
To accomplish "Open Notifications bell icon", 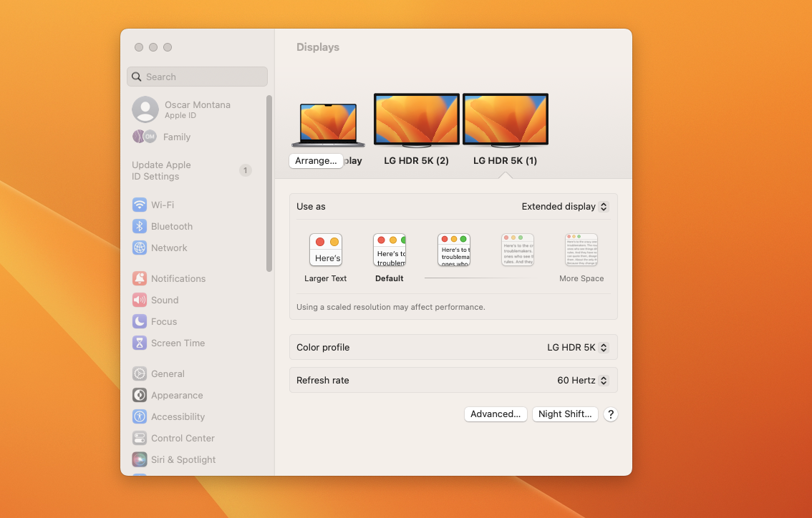I will pyautogui.click(x=140, y=278).
